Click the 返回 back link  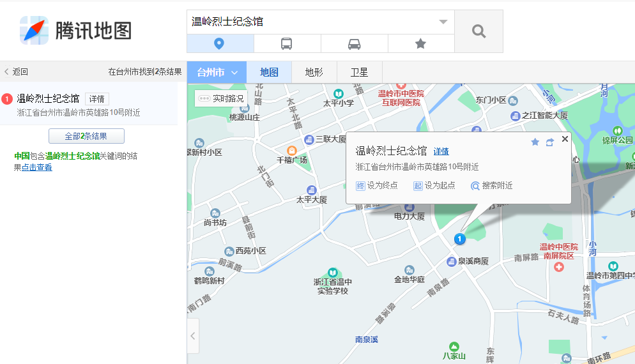(16, 72)
